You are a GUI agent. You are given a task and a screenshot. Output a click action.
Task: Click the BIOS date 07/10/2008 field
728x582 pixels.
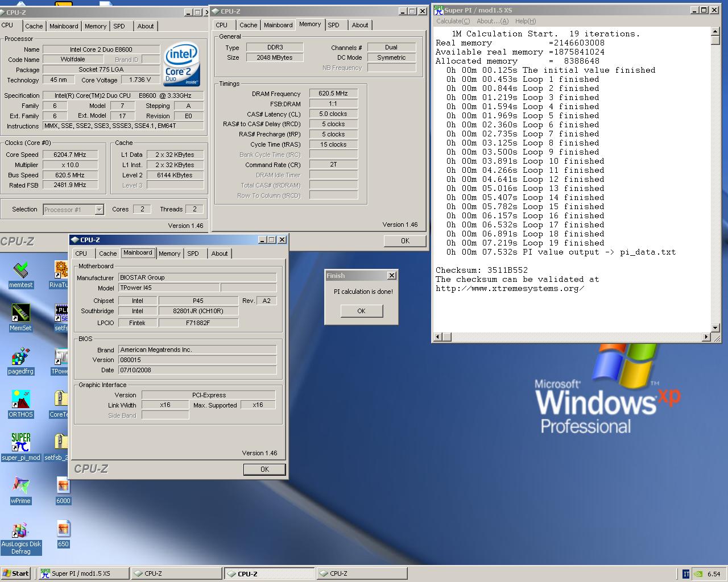[x=197, y=370]
